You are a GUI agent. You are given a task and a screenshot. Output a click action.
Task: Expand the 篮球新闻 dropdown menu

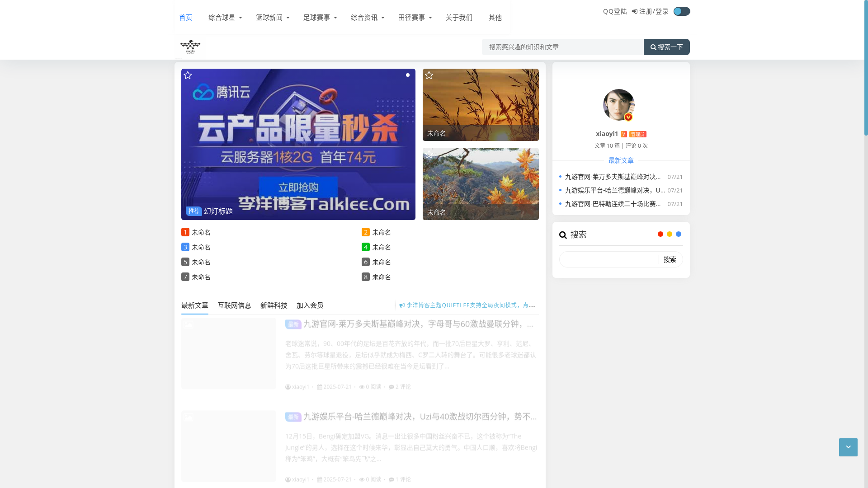(273, 18)
